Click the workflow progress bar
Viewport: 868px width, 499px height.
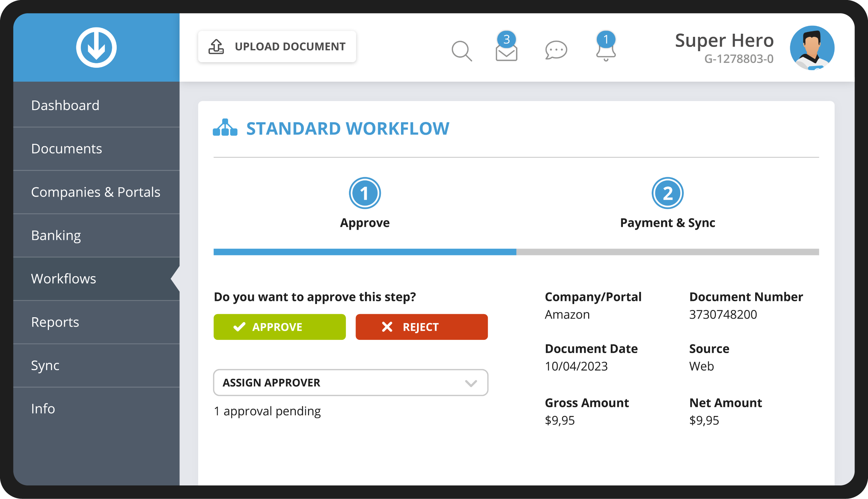tap(516, 252)
